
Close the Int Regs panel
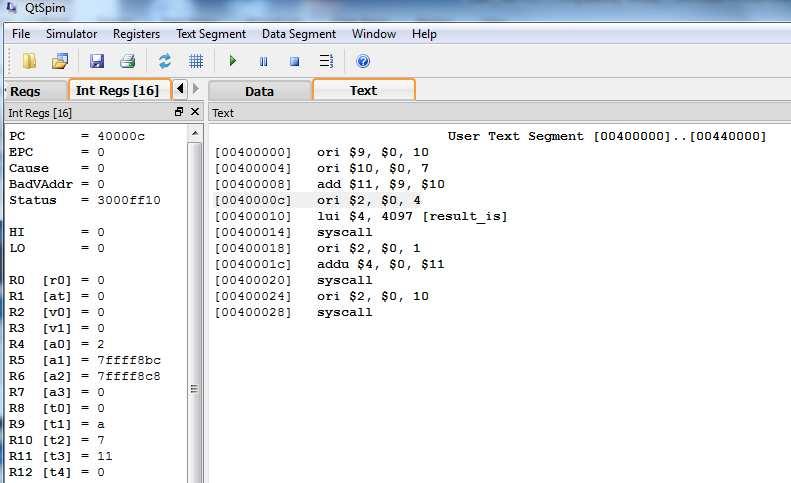195,112
